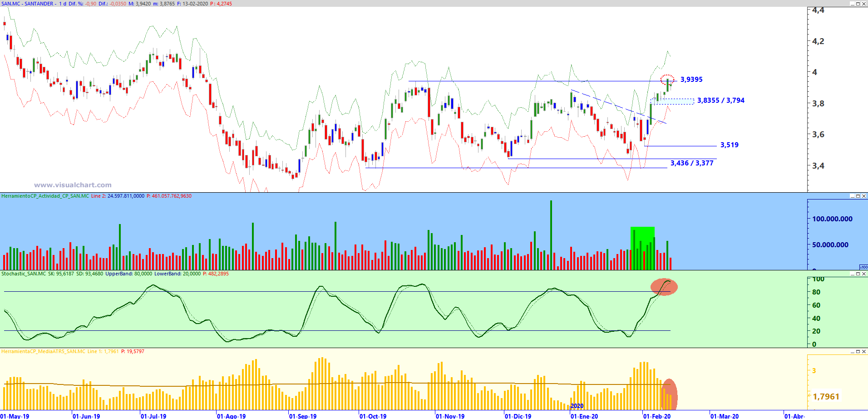Click the 01-Jul-19 date label
The image size is (868, 419).
[153, 416]
